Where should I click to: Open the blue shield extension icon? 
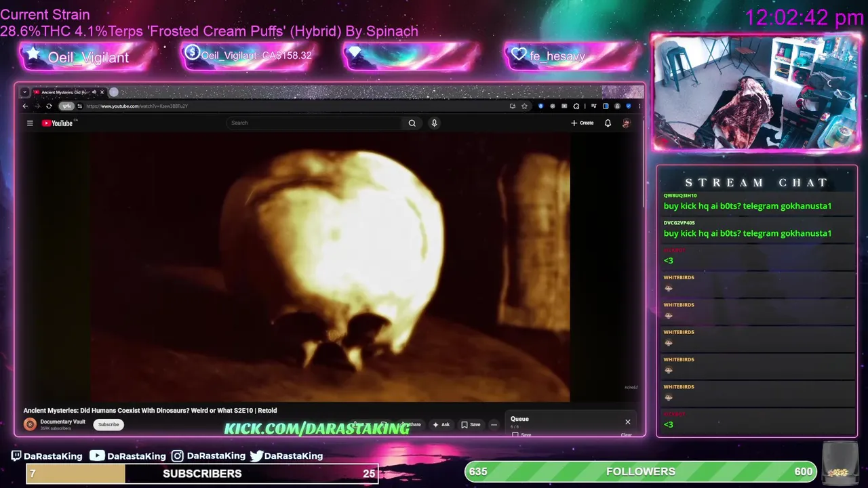[540, 106]
